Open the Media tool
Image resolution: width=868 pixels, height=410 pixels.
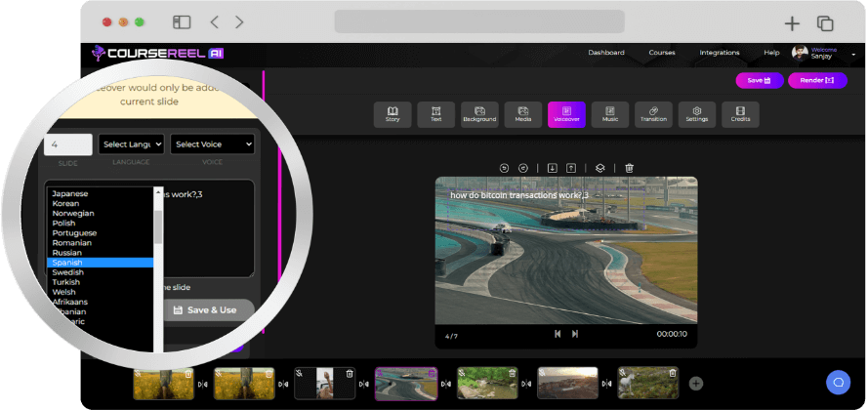pos(523,114)
